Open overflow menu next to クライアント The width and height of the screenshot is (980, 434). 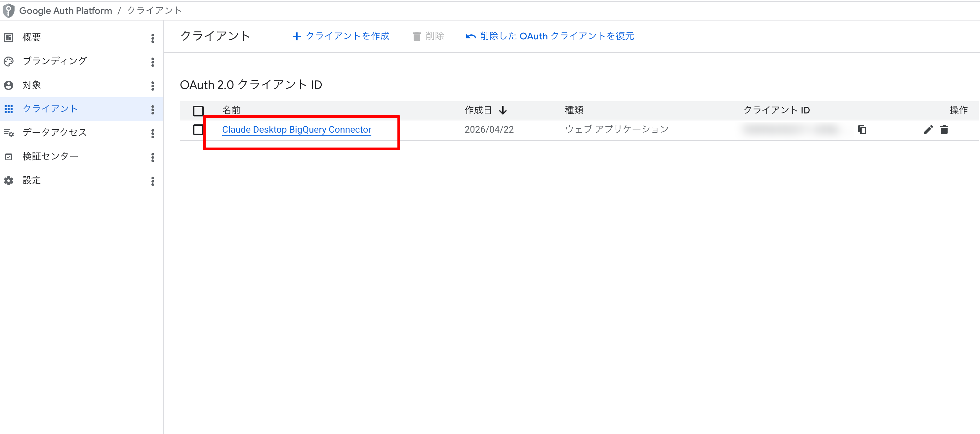pos(152,109)
